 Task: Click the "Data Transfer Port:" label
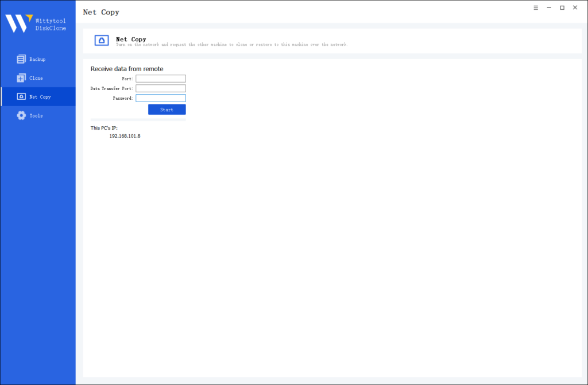[112, 88]
